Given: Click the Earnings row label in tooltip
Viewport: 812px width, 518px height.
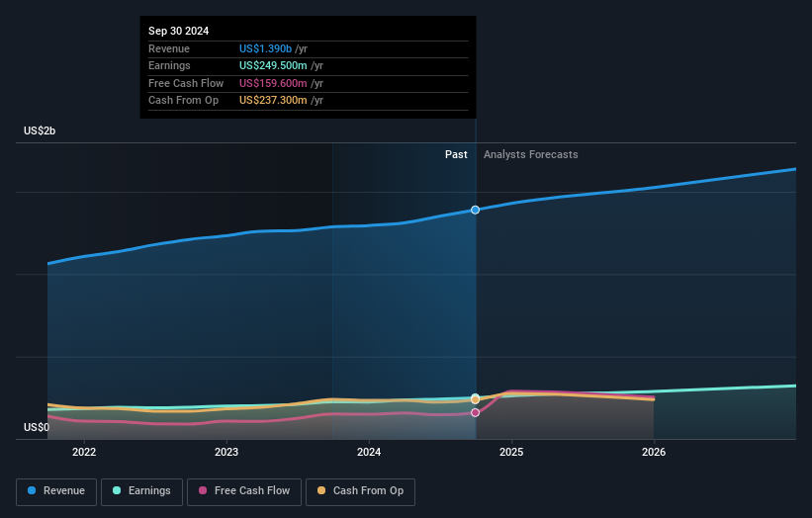Looking at the screenshot, I should (169, 65).
